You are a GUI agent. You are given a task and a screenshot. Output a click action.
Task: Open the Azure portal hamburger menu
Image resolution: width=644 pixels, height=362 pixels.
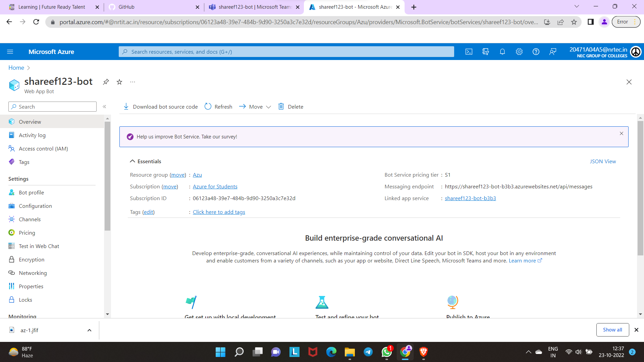click(x=10, y=52)
